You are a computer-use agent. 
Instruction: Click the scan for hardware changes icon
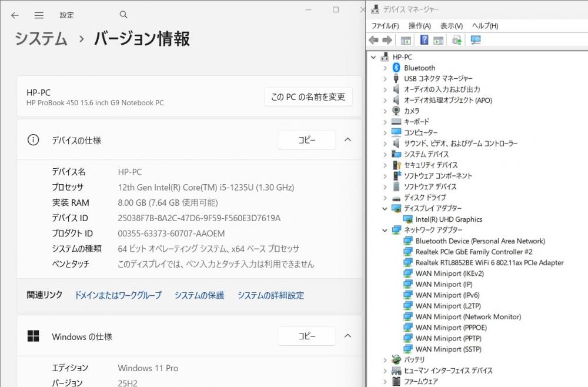tap(476, 40)
